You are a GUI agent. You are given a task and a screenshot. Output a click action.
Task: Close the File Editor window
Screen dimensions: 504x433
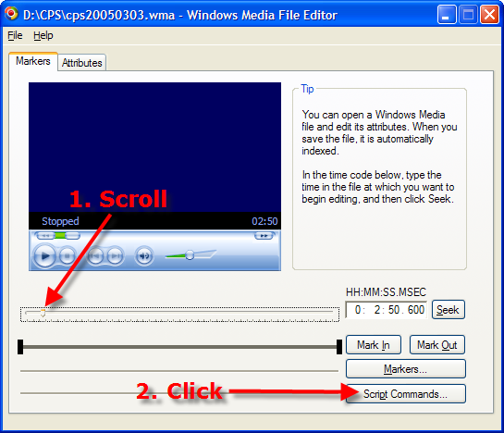click(x=489, y=15)
